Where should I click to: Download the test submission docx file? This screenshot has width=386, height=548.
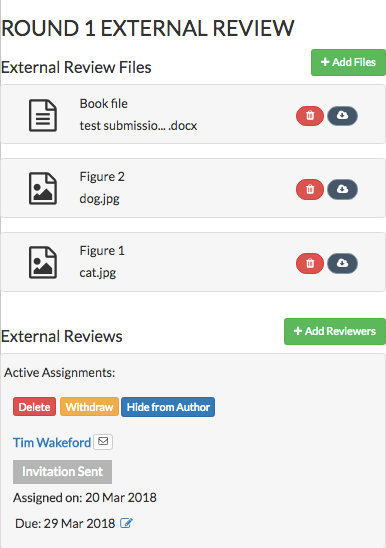[342, 116]
